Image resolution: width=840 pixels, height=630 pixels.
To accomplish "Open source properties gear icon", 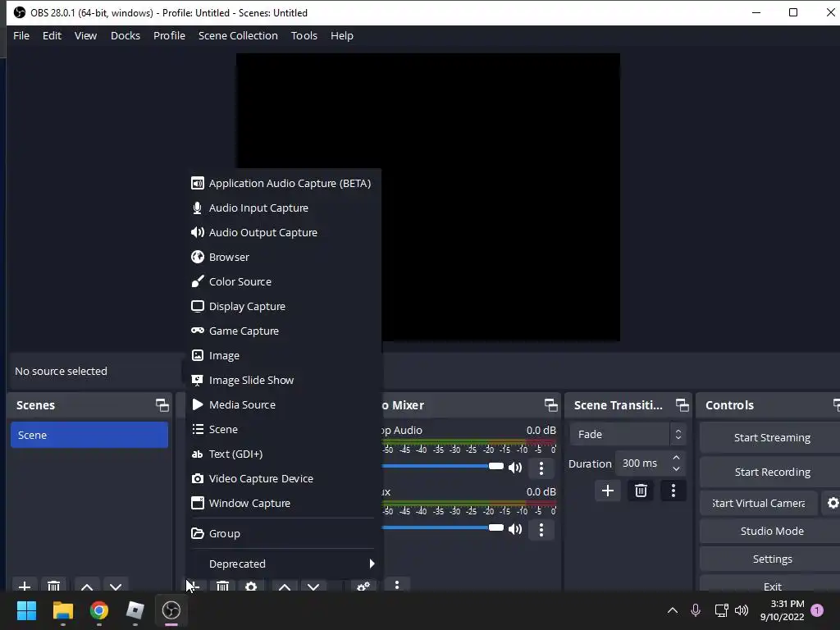I will (251, 587).
